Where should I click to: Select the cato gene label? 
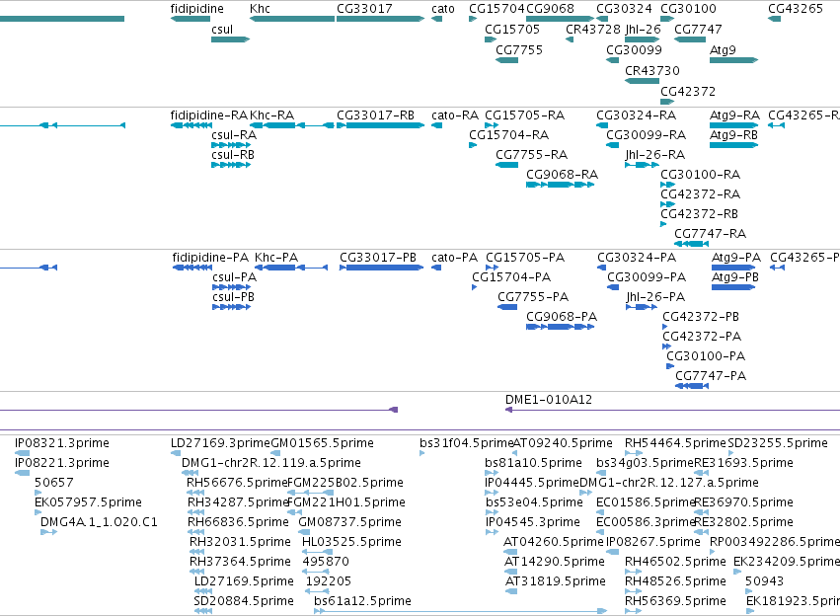tap(443, 9)
